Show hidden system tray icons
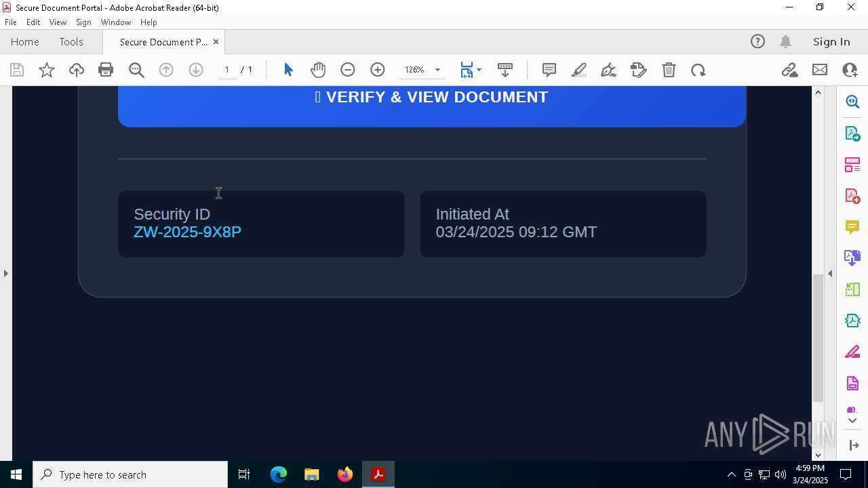Viewport: 868px width, 488px height. tap(731, 474)
